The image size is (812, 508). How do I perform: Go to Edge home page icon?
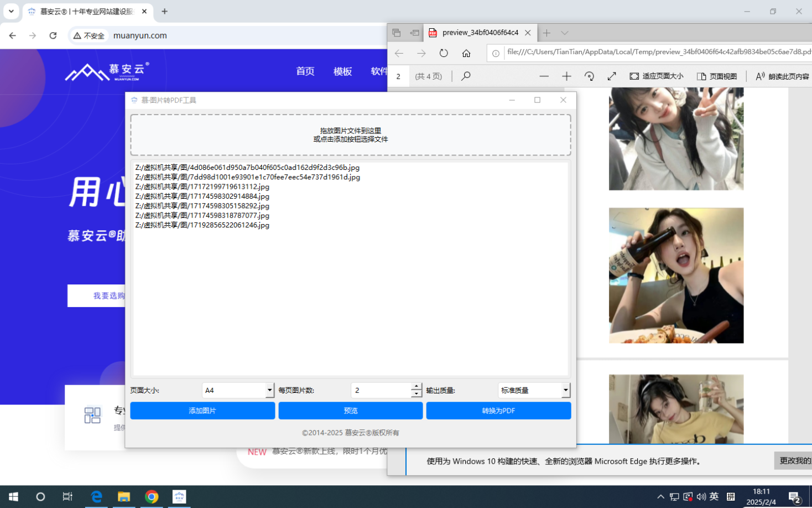[x=466, y=53]
